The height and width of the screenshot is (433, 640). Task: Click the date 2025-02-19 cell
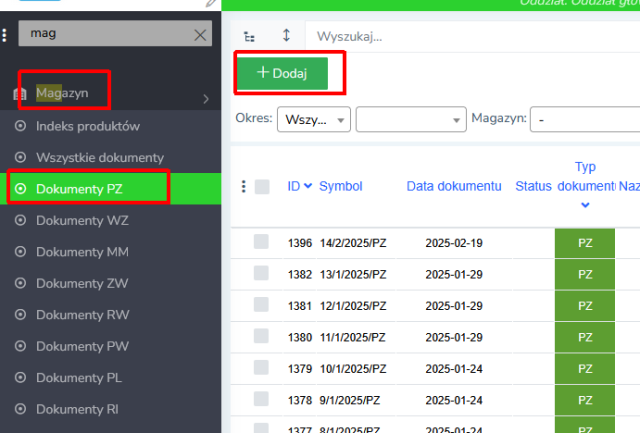(x=454, y=243)
